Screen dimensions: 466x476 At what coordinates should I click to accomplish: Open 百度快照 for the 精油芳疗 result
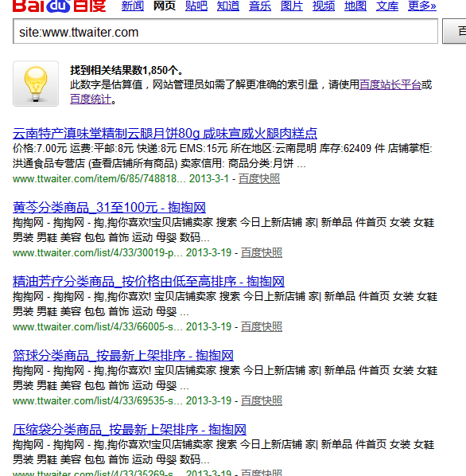(x=262, y=327)
